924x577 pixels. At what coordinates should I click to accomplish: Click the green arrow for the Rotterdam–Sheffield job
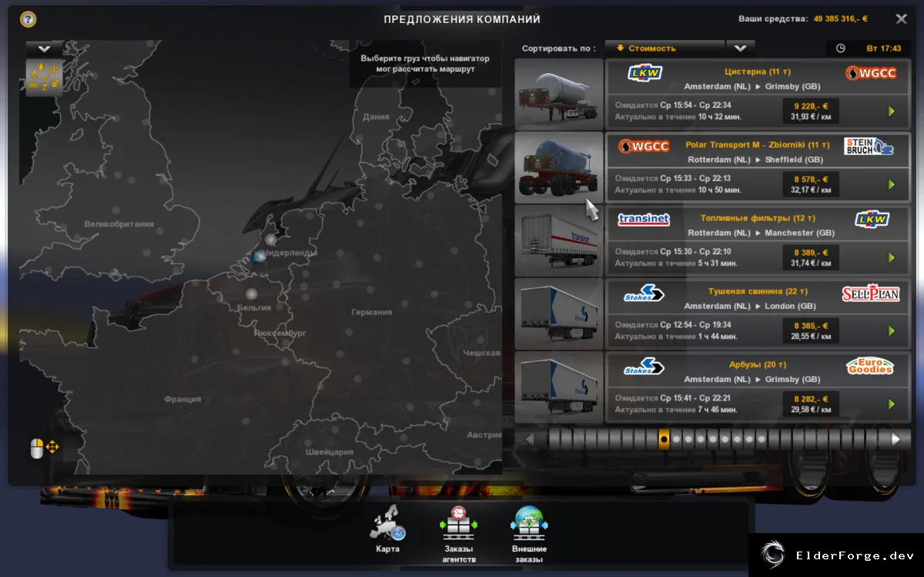(892, 185)
